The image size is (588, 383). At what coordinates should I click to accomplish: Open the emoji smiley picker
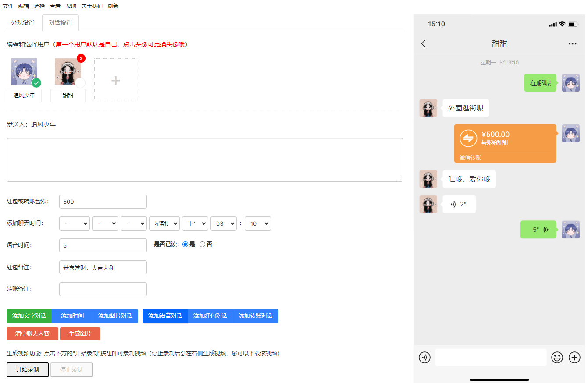[557, 358]
